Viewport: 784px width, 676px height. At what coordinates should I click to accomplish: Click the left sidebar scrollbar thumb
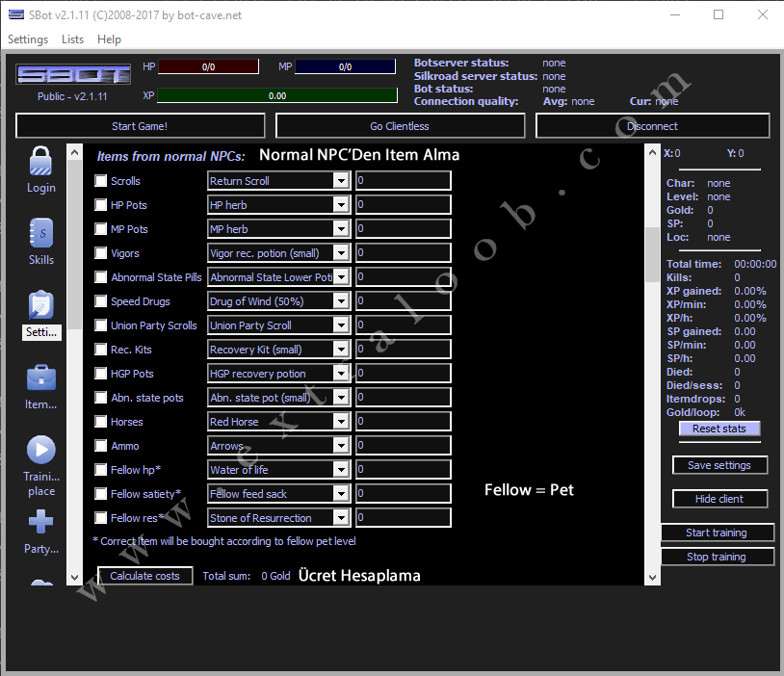pos(74,241)
